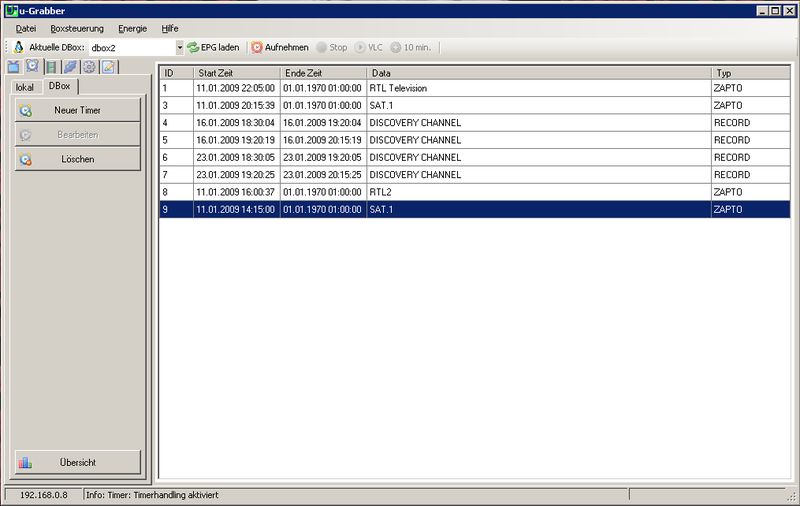Expand the Aktuelle DBox dropdown
Viewport: 800px width, 506px height.
[180, 47]
